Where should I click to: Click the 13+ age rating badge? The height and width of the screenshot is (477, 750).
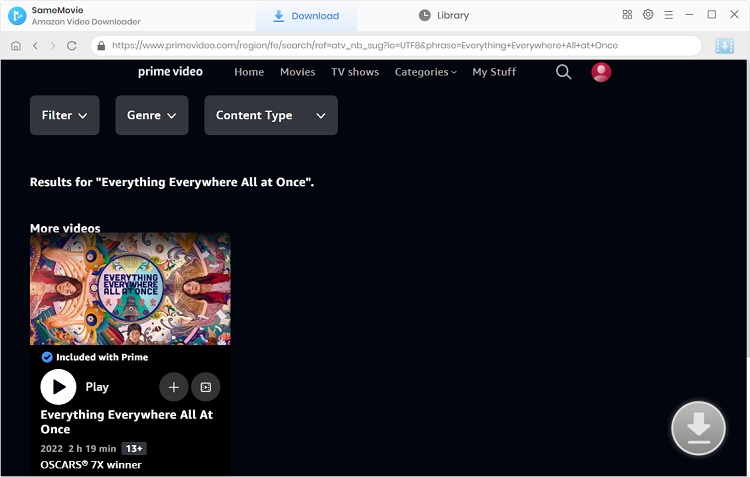point(134,449)
